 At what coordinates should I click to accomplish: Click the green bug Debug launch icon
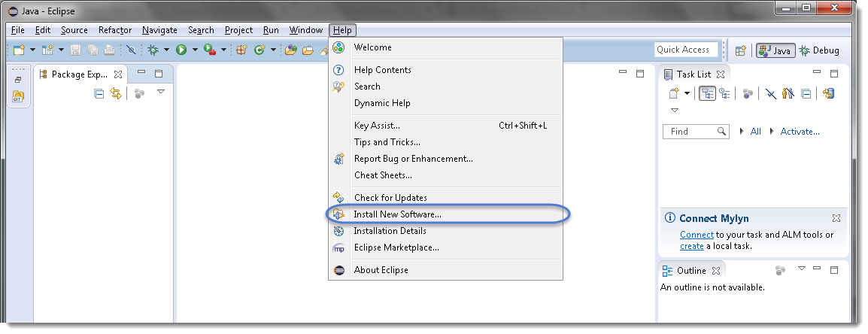coord(153,50)
